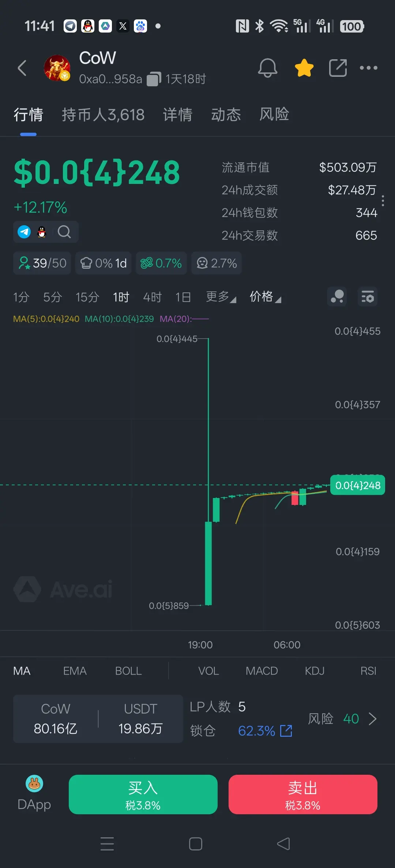Open the three-dot more menu

[x=368, y=68]
